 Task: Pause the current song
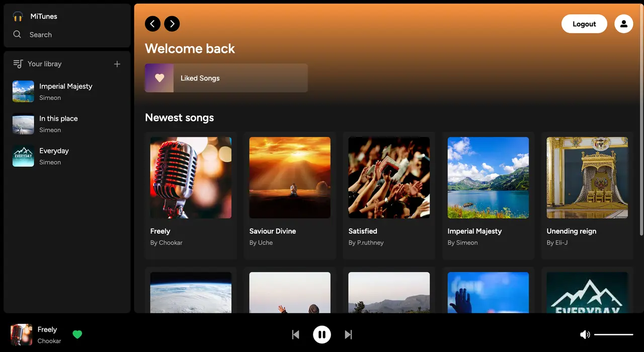tap(322, 334)
